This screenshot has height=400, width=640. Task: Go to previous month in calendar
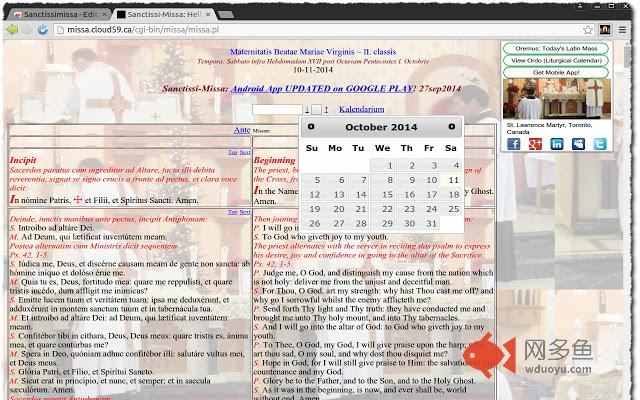coord(311,127)
